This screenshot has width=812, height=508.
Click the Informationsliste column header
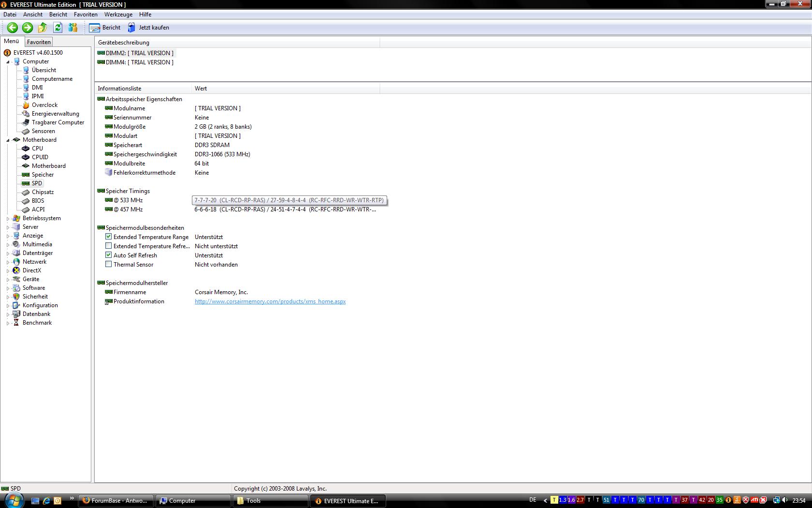144,89
